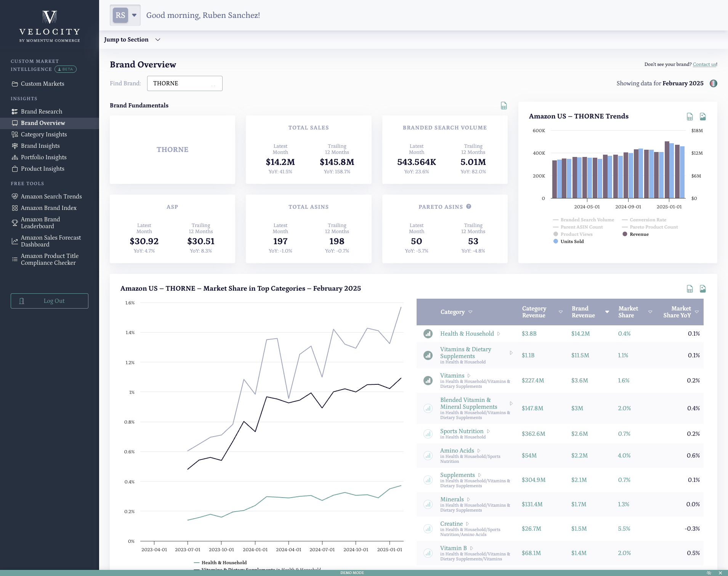Expand the Amino Acids category row
The width and height of the screenshot is (728, 576).
[x=479, y=451]
